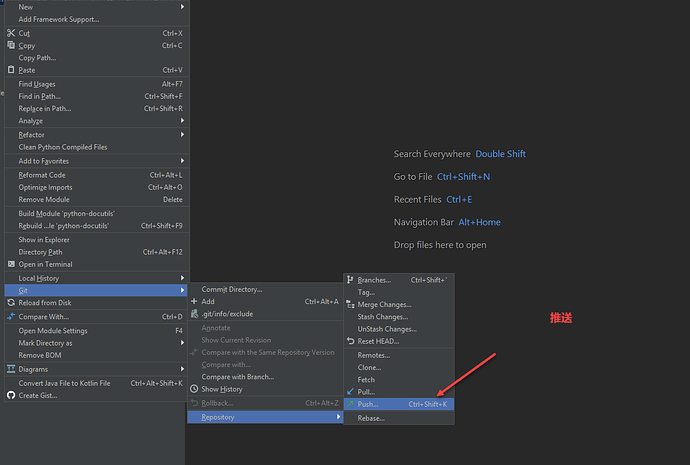This screenshot has width=690, height=465.
Task: Open the highlighted Git submenu arrow
Action: coord(182,290)
